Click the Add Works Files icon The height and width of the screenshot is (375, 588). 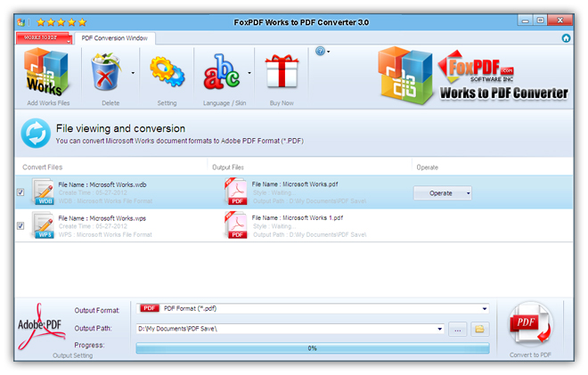pyautogui.click(x=47, y=73)
